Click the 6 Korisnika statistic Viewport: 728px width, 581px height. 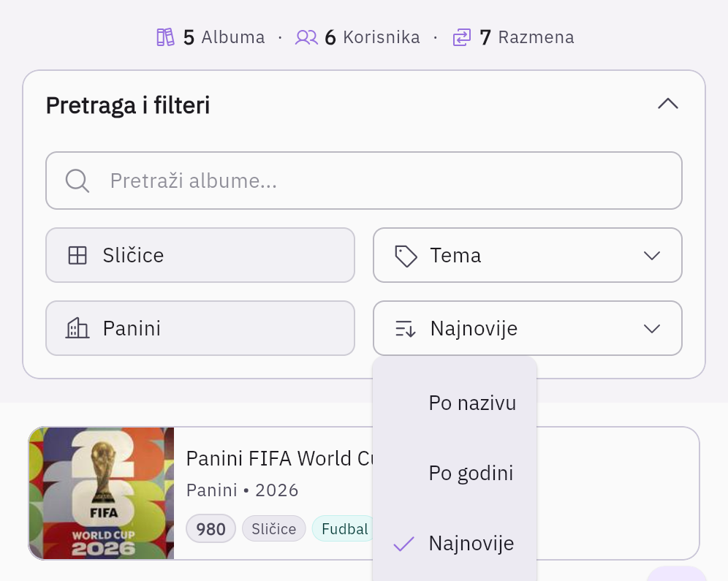pos(357,37)
